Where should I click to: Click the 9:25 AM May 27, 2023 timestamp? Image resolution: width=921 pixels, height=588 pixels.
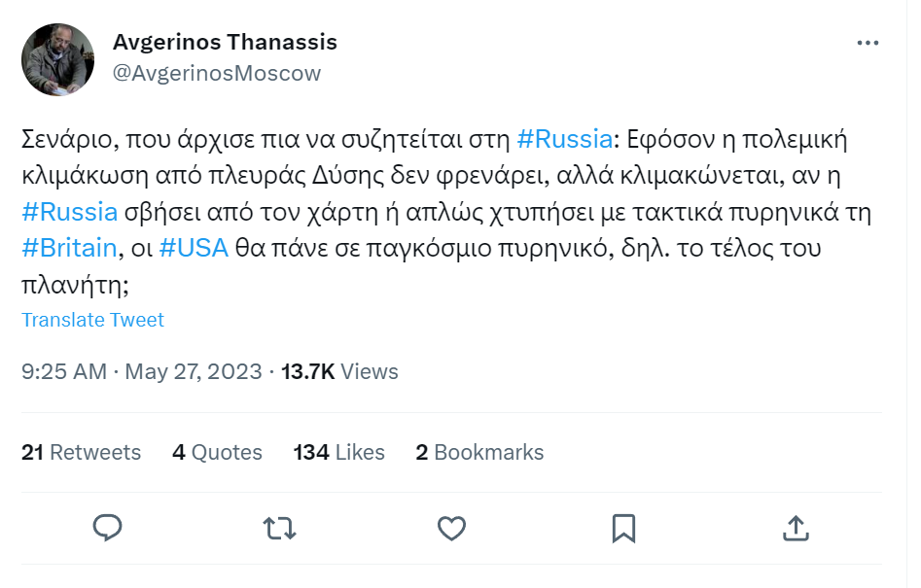click(142, 371)
